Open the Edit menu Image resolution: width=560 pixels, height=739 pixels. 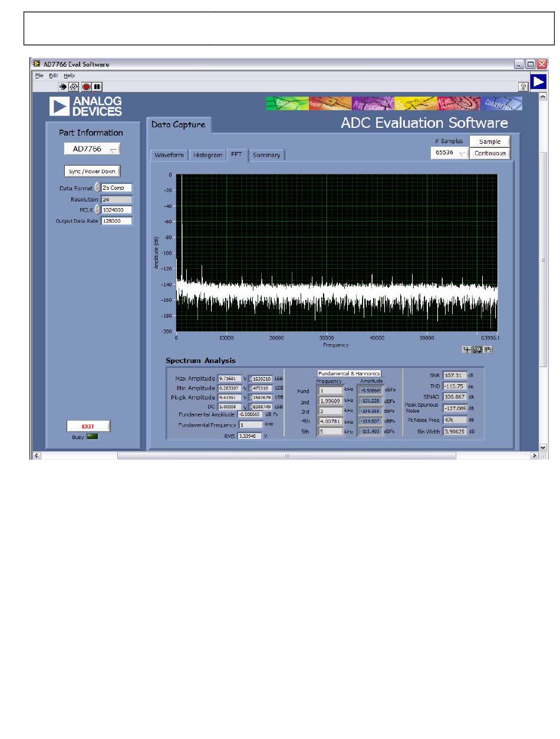[54, 75]
